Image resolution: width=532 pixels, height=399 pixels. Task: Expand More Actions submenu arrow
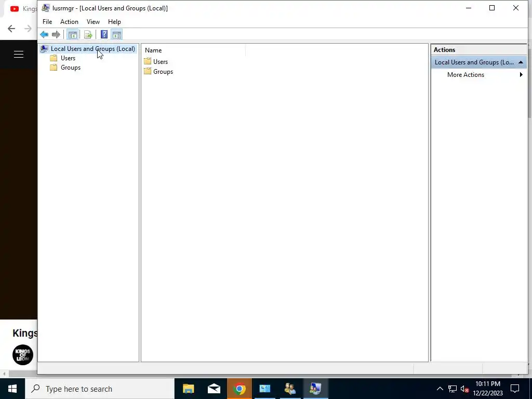coord(521,75)
